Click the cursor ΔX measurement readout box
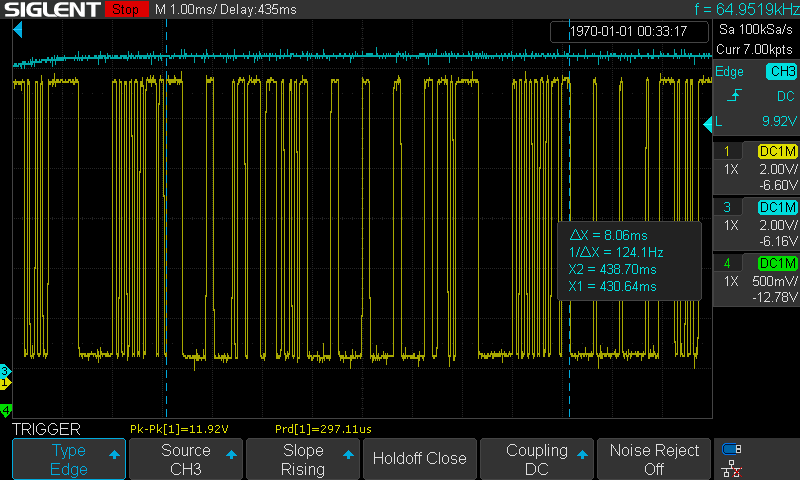 (x=628, y=260)
